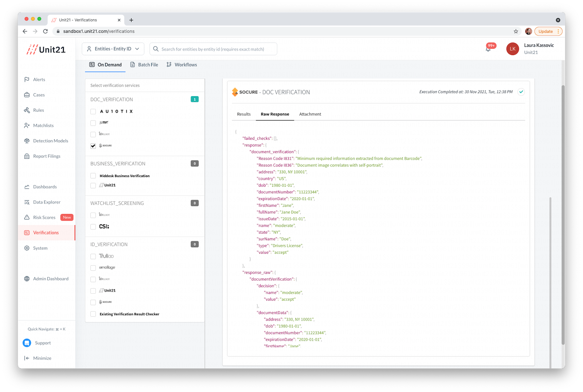
Task: Click the page vertical scrollbar
Action: point(563,215)
